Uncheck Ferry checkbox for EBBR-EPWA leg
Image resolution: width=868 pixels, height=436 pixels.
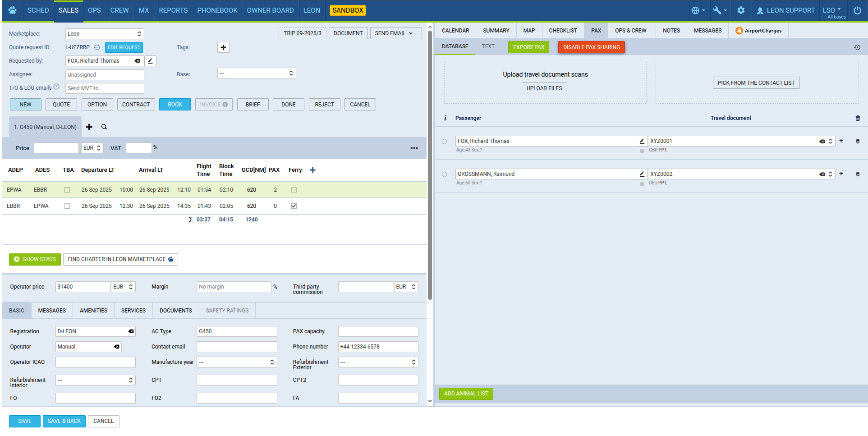294,206
